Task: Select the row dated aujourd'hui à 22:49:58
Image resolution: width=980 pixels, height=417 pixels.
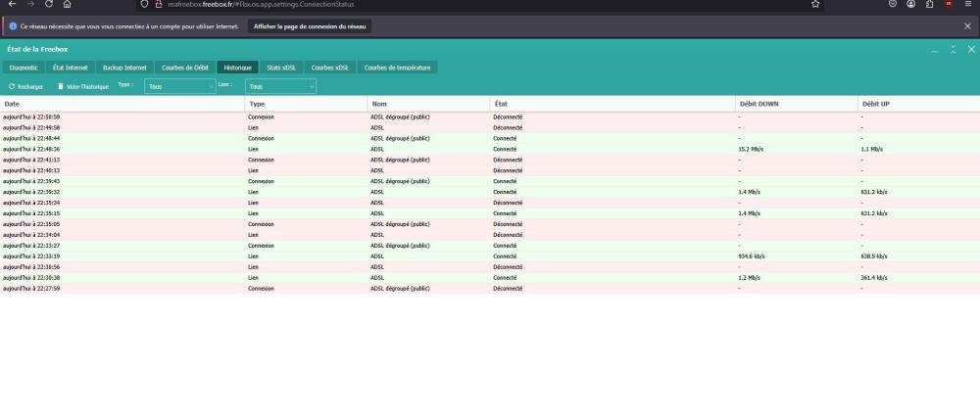Action: click(490, 127)
